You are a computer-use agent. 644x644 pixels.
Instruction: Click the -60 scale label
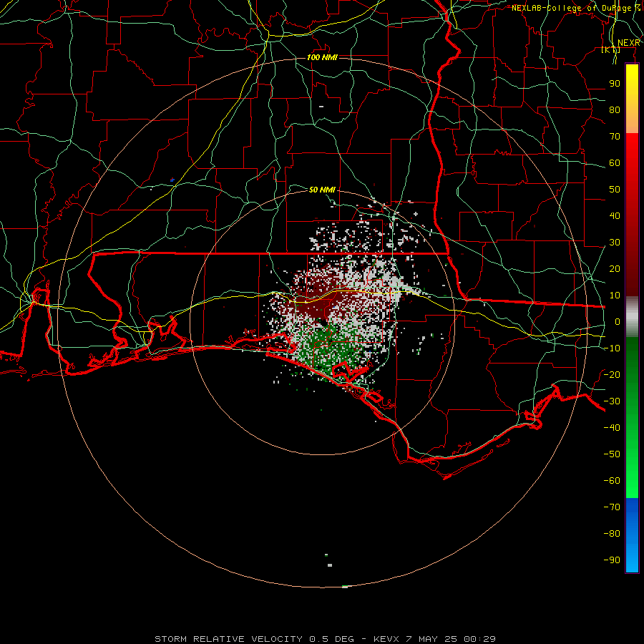[612, 481]
